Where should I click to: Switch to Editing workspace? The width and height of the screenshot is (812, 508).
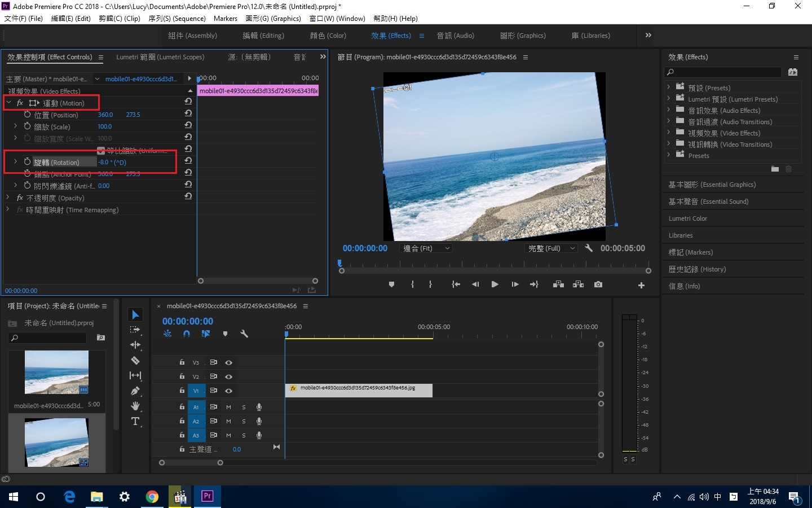coord(263,35)
